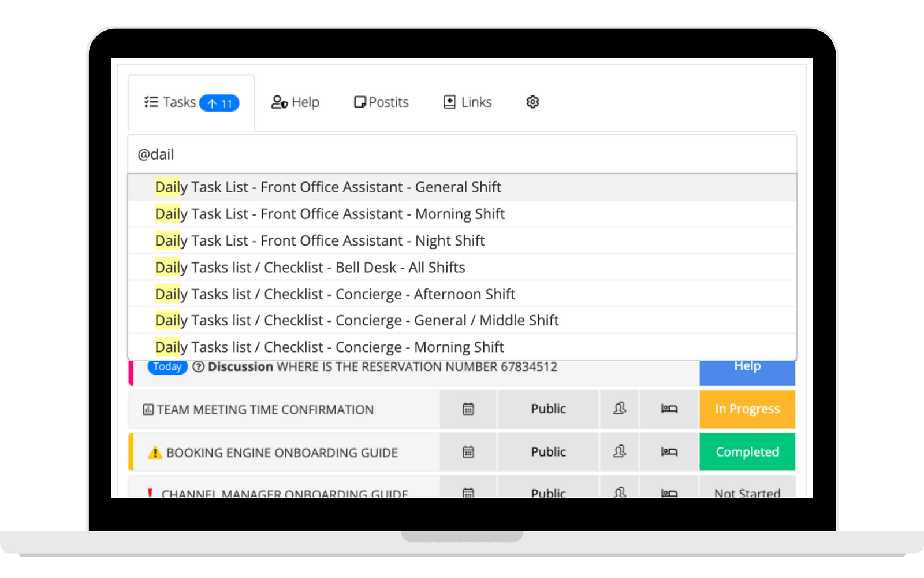Click the blue Help status button
This screenshot has width=924, height=578.
(747, 372)
